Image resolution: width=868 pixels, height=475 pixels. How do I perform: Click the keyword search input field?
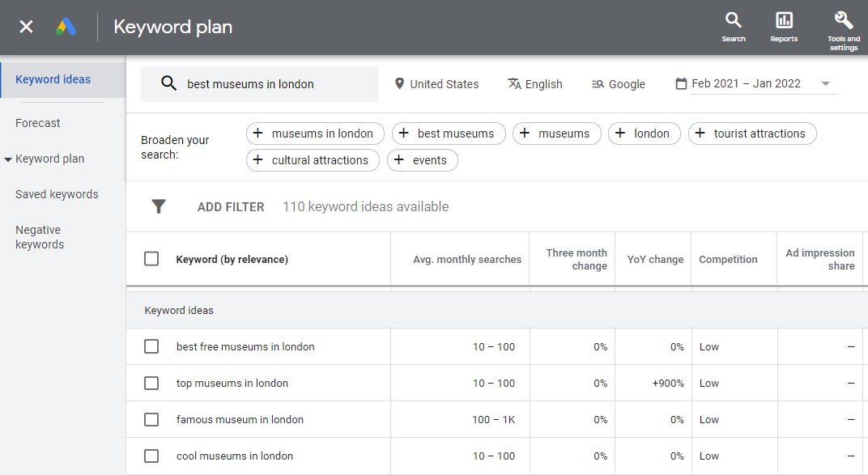point(267,83)
